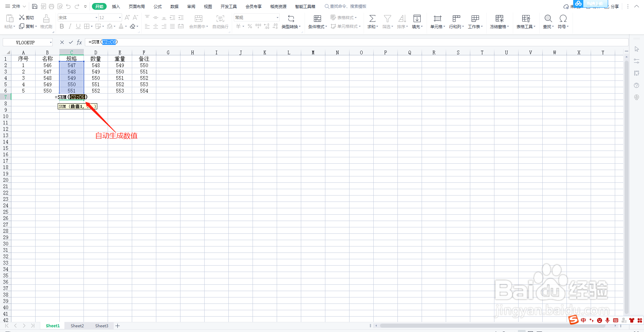The height and width of the screenshot is (332, 644).
Task: Click the eraser clear-format icon
Action: coord(133,26)
